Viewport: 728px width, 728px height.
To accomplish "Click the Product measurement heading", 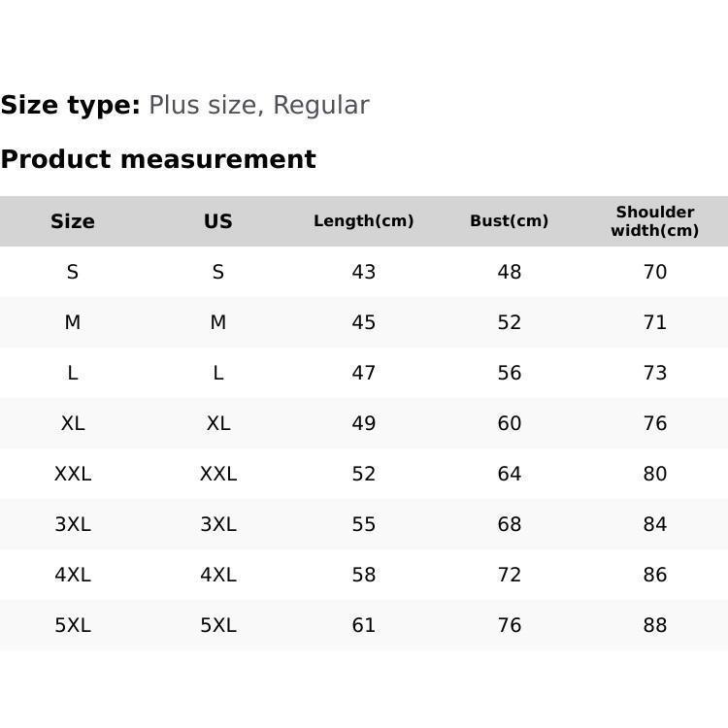I will pyautogui.click(x=158, y=159).
